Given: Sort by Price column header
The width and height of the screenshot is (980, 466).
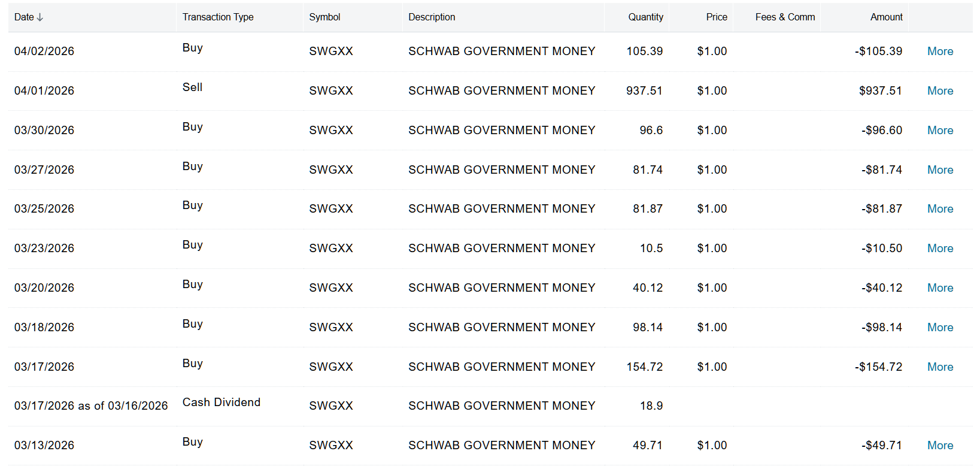Looking at the screenshot, I should pyautogui.click(x=717, y=17).
